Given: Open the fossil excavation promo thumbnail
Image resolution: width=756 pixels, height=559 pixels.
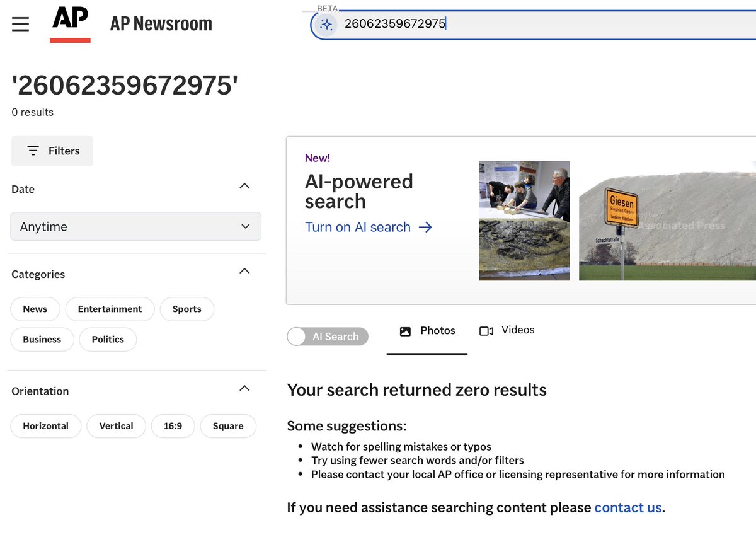Looking at the screenshot, I should point(524,221).
